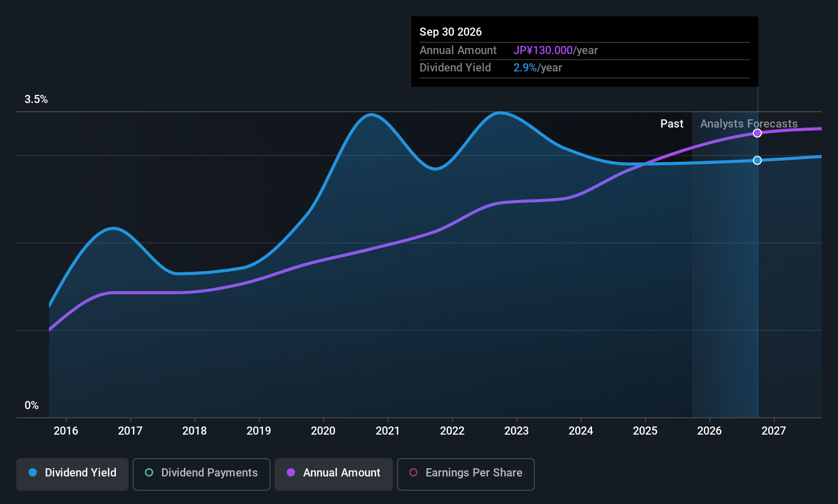Click the blue Dividend Yield data point marker
The width and height of the screenshot is (838, 504).
click(757, 160)
